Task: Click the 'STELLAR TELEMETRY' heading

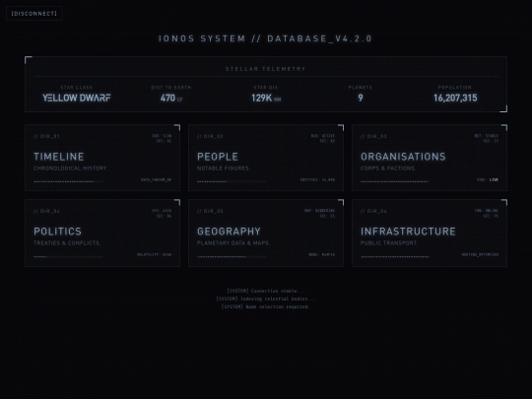Action: [266, 69]
